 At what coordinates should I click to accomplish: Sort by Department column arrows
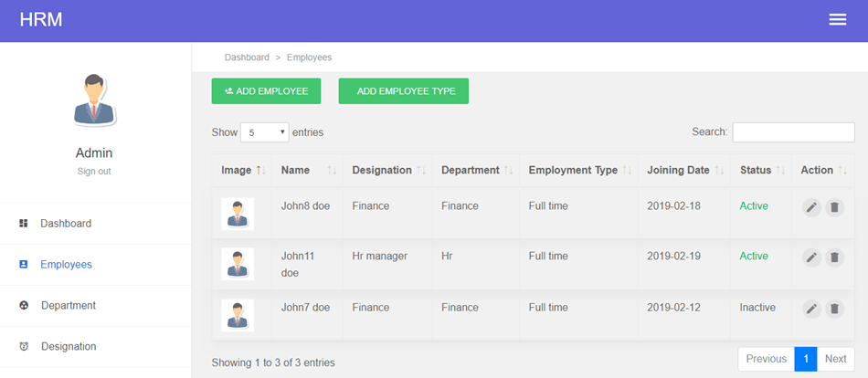point(508,171)
